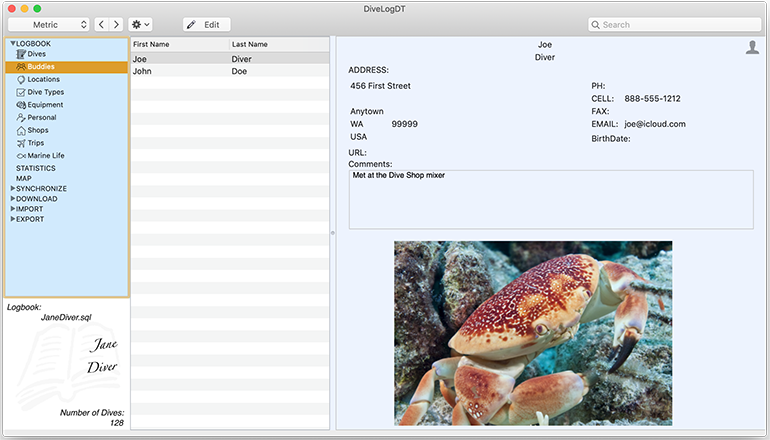Open the Trips airplane item

coord(22,143)
